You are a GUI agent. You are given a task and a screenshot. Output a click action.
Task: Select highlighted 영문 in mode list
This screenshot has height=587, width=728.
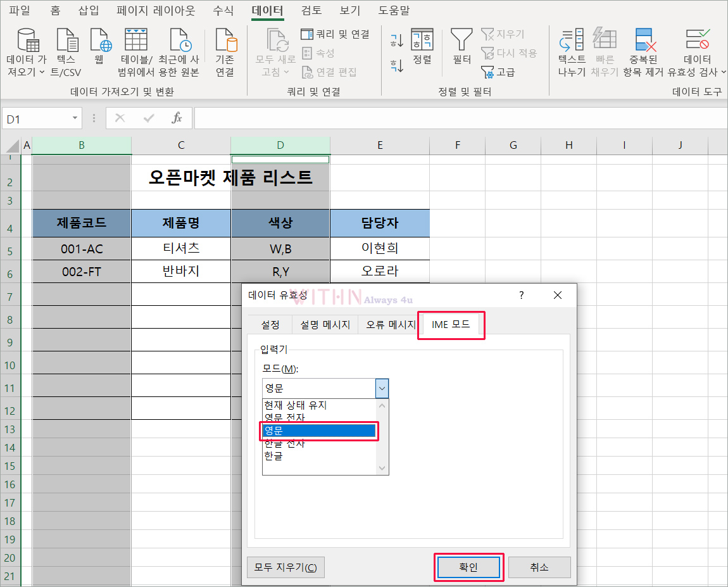(320, 431)
